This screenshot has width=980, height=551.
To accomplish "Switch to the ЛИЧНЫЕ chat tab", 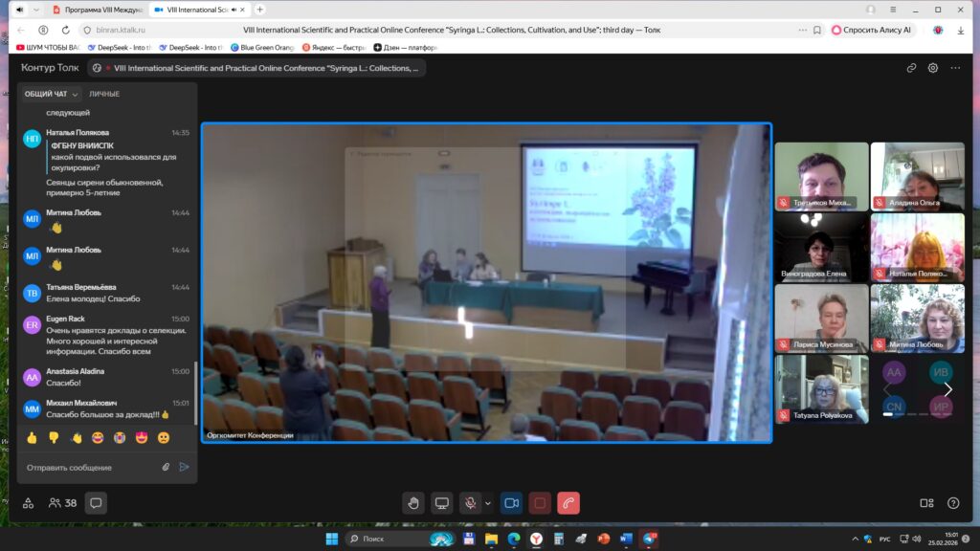I will point(104,94).
